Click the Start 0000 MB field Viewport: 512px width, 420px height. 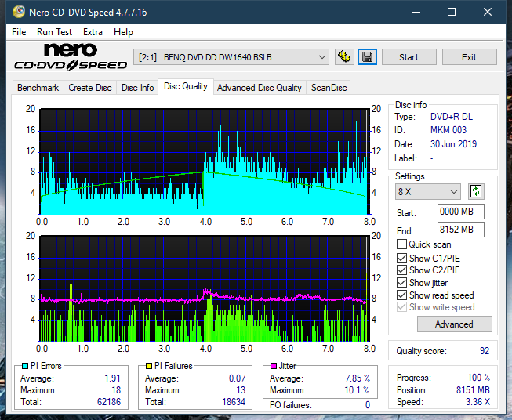[x=460, y=212]
